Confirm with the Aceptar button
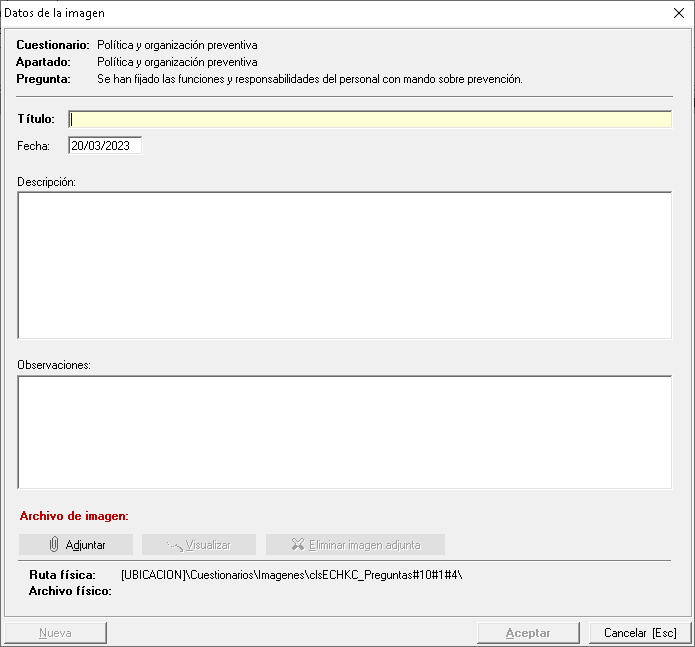 tap(528, 633)
